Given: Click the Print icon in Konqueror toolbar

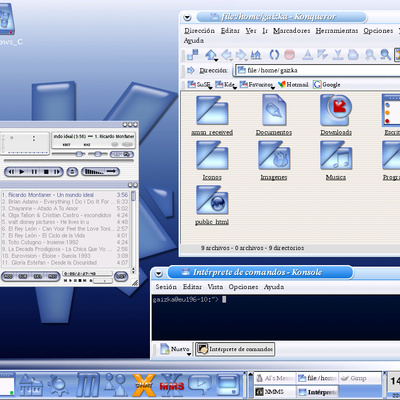Looking at the screenshot, I should tap(353, 54).
